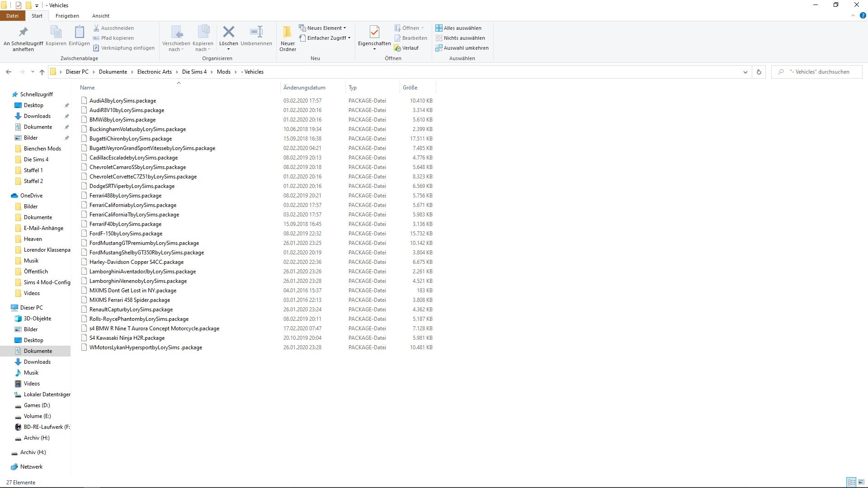
Task: Click Dieser PC in breadcrumb
Action: 77,72
